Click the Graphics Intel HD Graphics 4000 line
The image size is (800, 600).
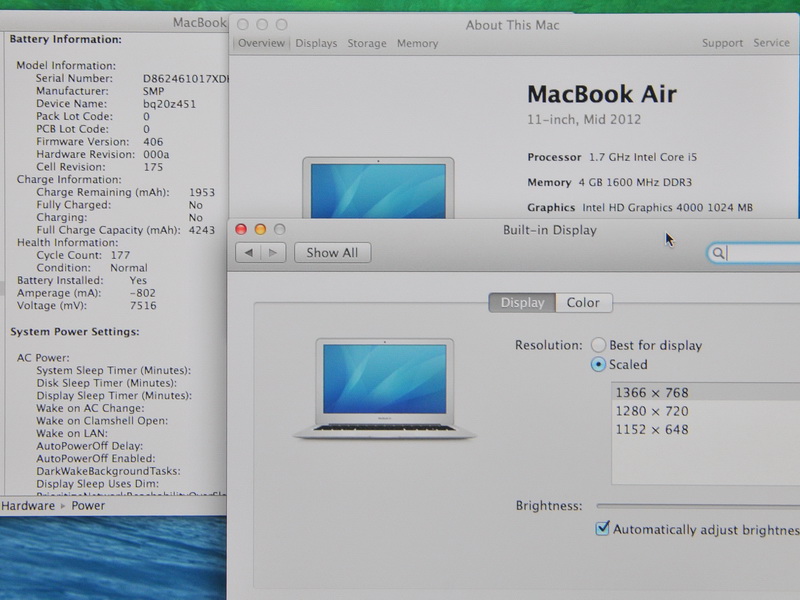(x=640, y=207)
